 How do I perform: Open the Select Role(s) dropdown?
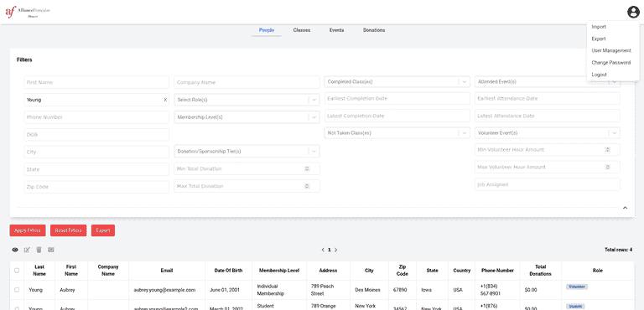(247, 100)
